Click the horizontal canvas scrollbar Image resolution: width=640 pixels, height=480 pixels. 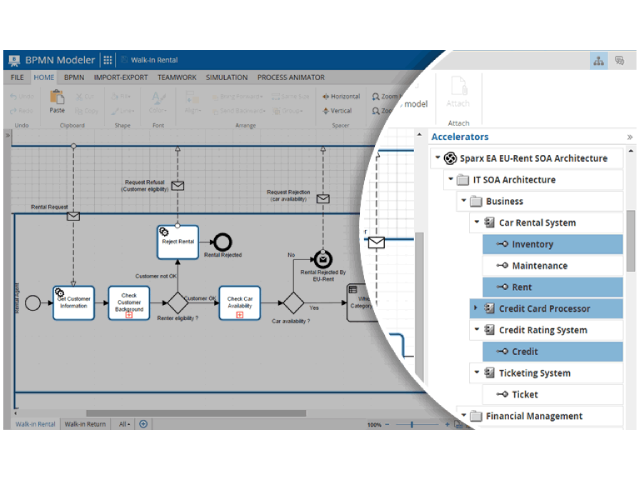pyautogui.click(x=196, y=413)
